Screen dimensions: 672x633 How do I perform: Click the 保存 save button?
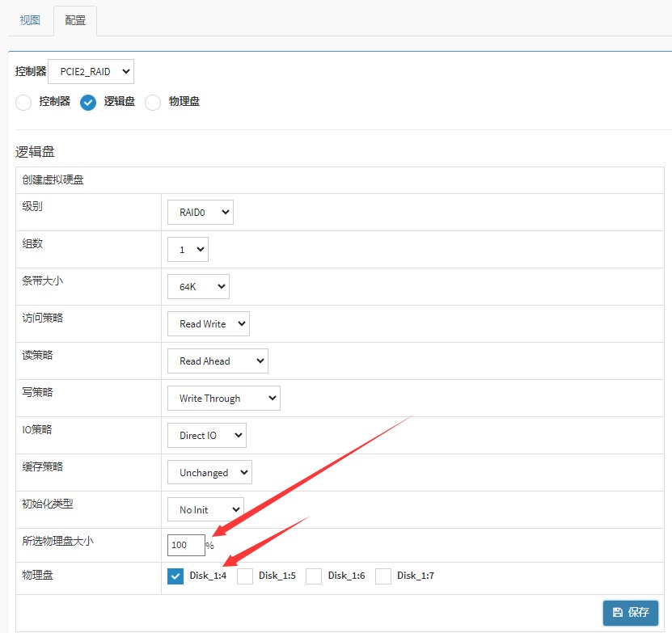(x=631, y=613)
